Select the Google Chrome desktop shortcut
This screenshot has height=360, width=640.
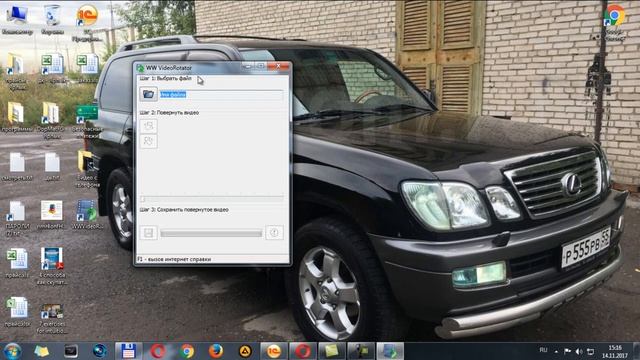(615, 22)
